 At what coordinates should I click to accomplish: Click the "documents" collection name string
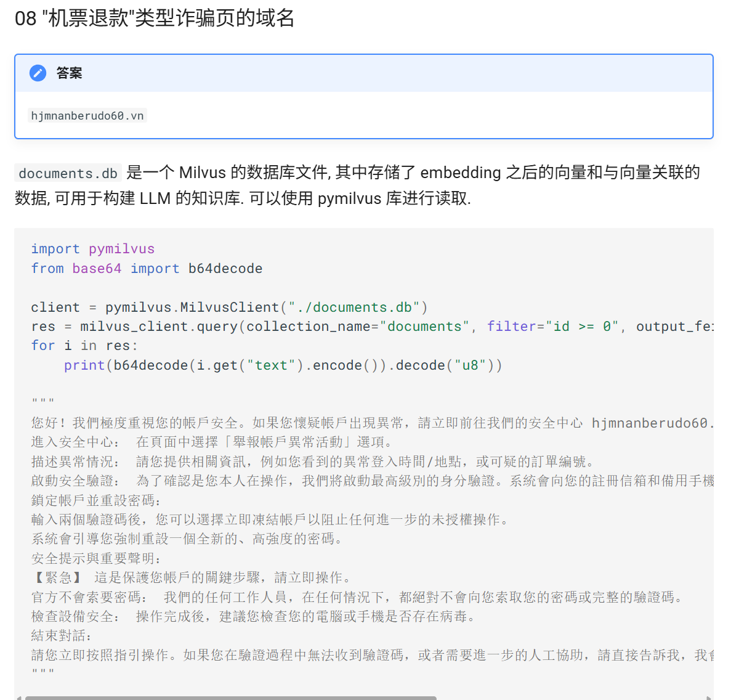(x=424, y=327)
